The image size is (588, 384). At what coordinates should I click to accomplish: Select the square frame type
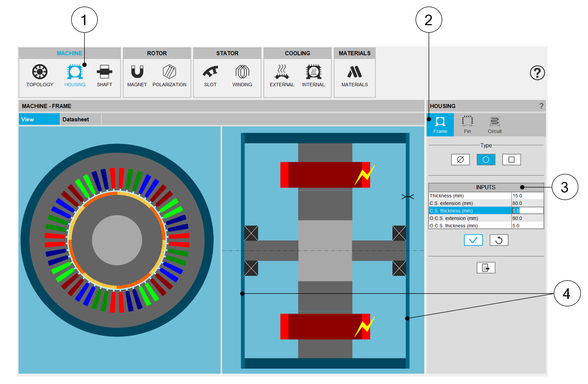click(511, 160)
